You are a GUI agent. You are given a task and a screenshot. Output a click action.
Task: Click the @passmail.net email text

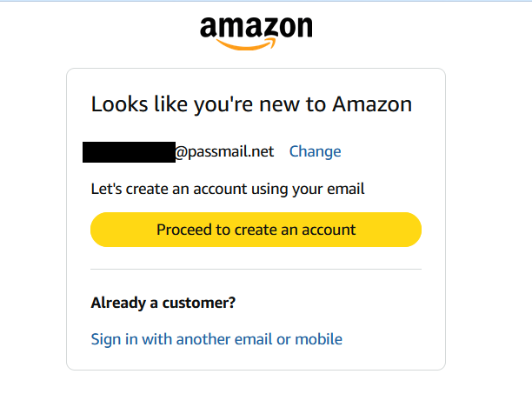224,151
